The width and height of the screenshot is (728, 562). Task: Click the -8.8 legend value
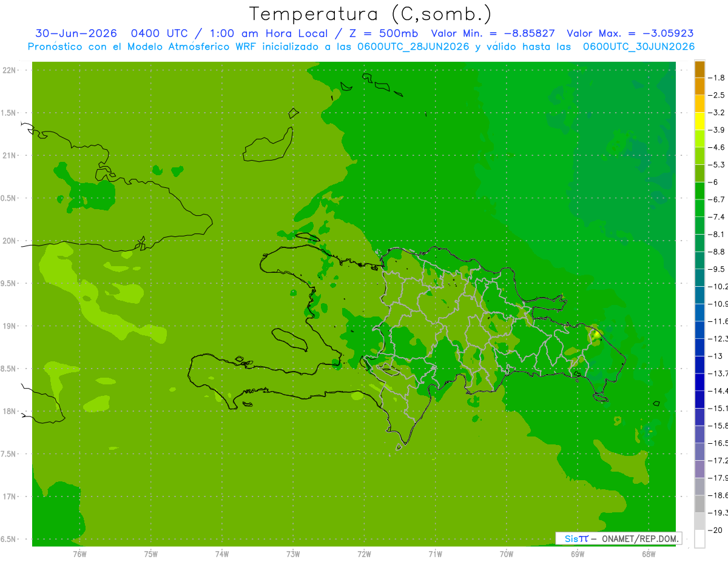pyautogui.click(x=717, y=252)
